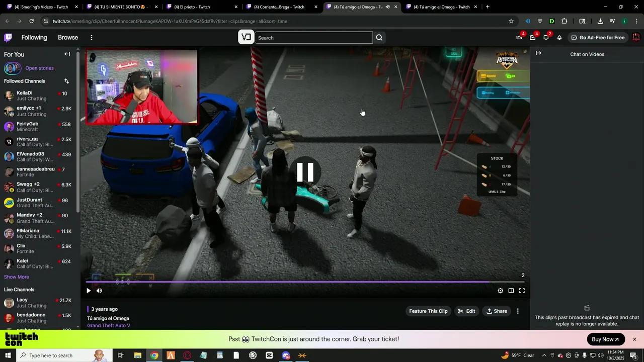Click the Get Bits diamond icon
Image resolution: width=644 pixels, height=362 pixels.
click(559, 38)
